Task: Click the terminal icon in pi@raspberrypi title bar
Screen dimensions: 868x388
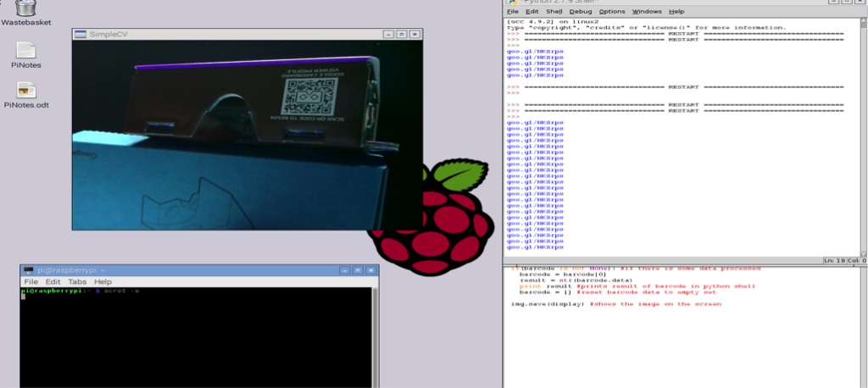Action: pyautogui.click(x=28, y=270)
